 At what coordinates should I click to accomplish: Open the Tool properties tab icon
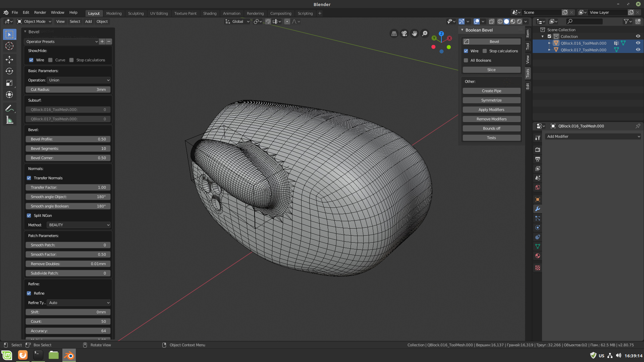pyautogui.click(x=538, y=138)
